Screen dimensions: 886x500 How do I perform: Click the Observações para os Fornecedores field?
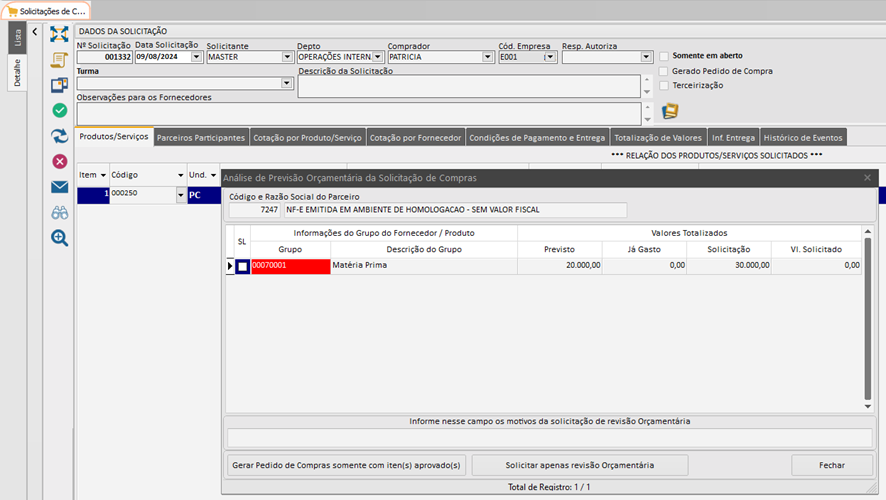[x=359, y=114]
